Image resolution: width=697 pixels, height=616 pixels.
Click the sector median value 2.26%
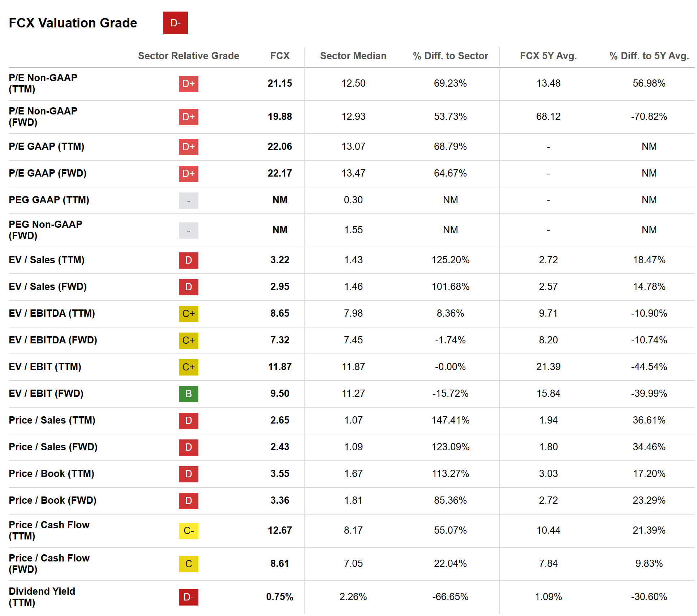click(353, 597)
